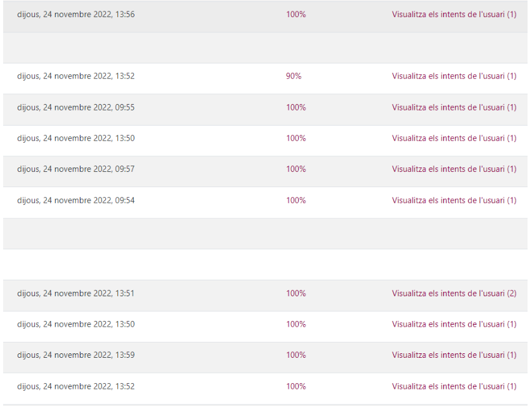
Task: Open user attempts link for 13:56 entry
Action: click(454, 15)
